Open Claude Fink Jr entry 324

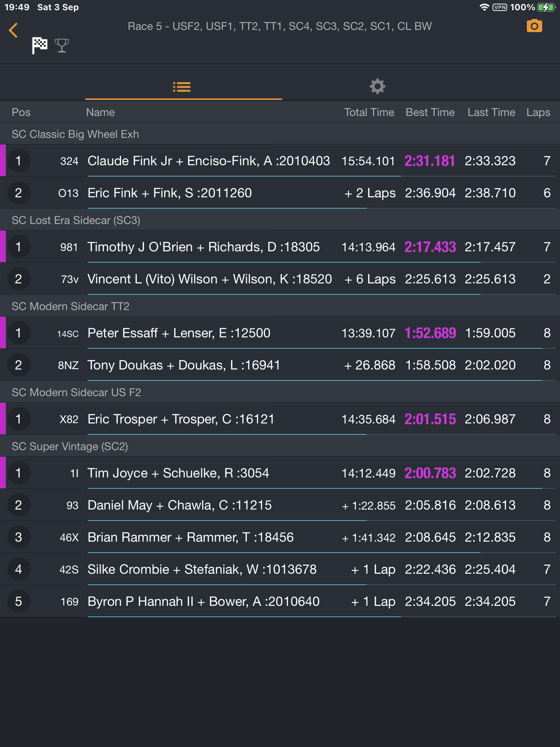[280, 161]
